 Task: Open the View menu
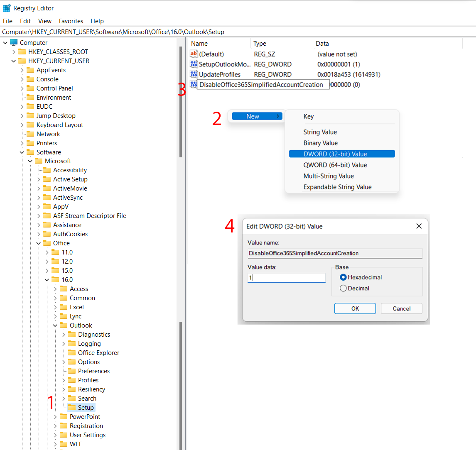pos(44,21)
